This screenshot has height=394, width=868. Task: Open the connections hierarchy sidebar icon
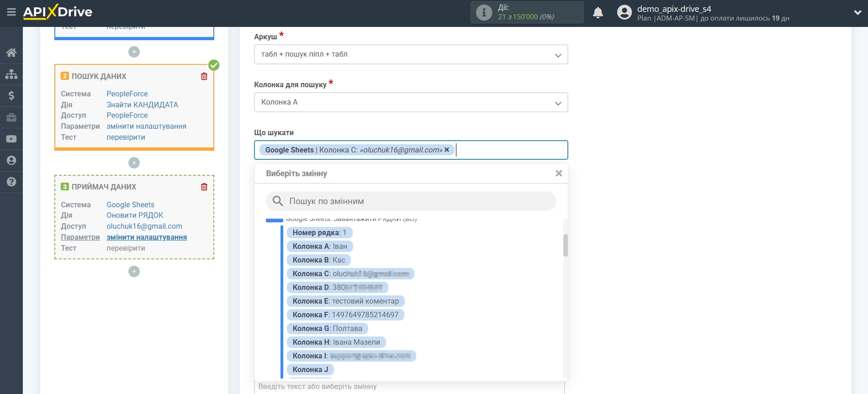[x=11, y=74]
